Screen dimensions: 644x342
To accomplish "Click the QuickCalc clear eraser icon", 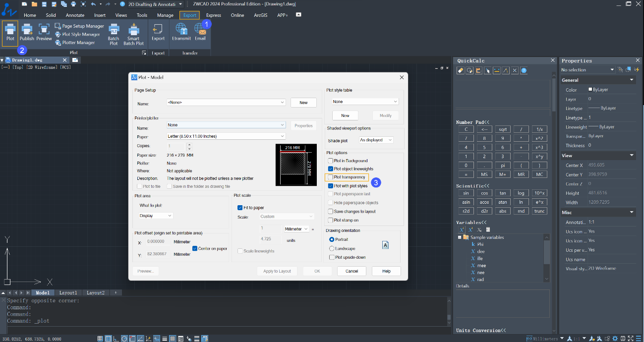I will click(460, 70).
